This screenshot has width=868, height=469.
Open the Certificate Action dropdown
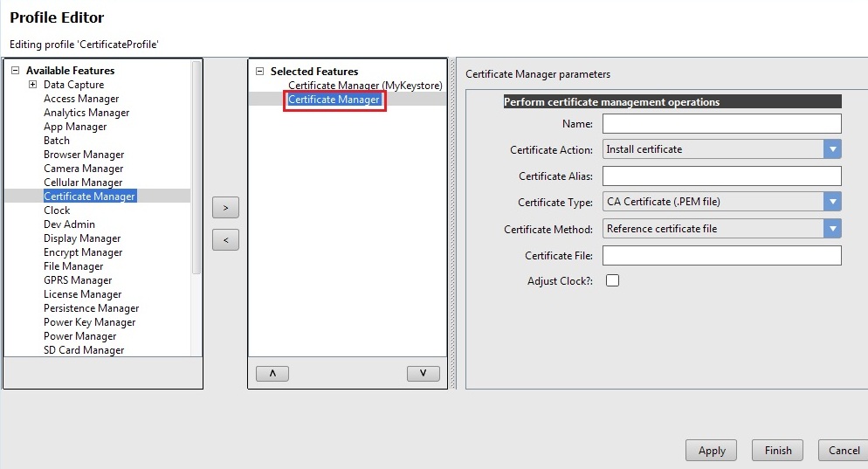[832, 149]
